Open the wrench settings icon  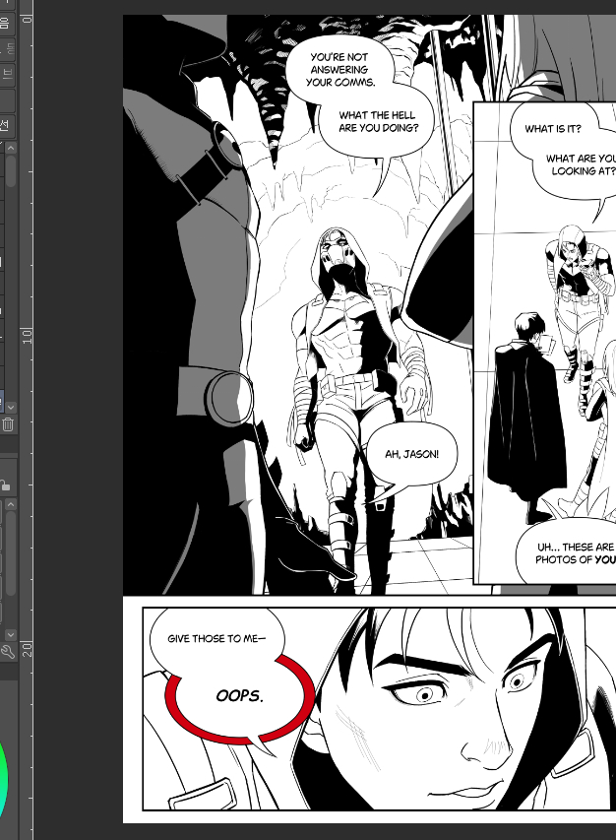coord(8,652)
